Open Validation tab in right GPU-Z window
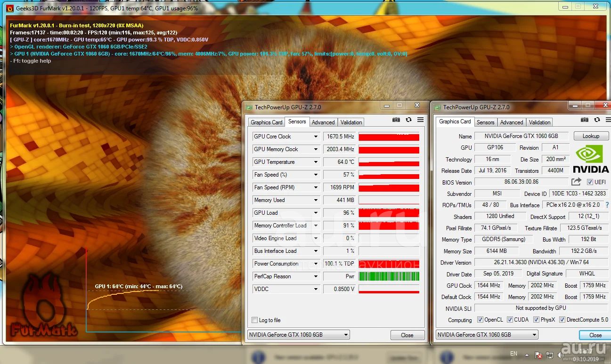The image size is (611, 364). (x=539, y=122)
